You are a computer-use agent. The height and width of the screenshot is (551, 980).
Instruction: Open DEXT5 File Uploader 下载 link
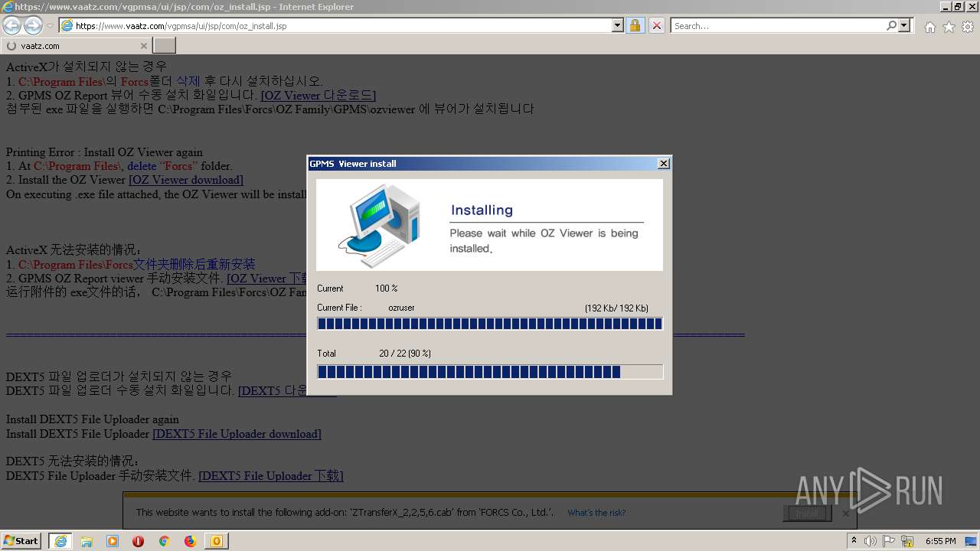tap(271, 476)
